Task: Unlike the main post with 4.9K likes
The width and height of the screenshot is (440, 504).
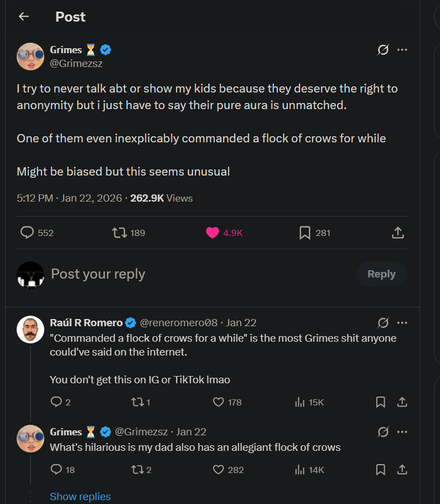Action: pos(213,233)
